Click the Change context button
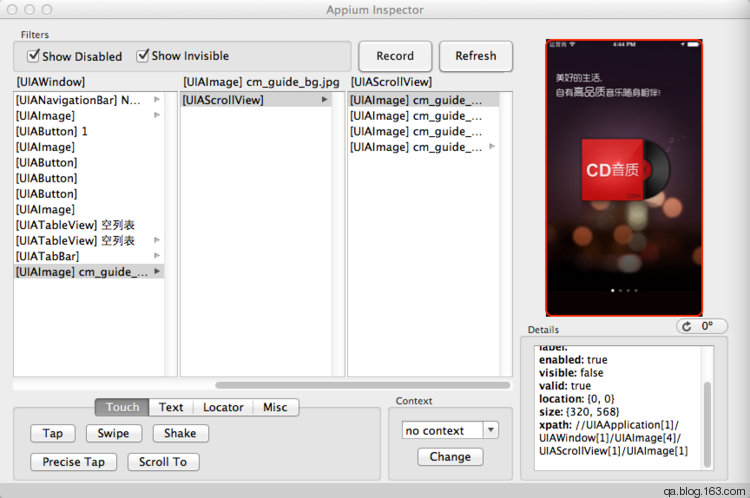Image resolution: width=750 pixels, height=498 pixels. (450, 457)
